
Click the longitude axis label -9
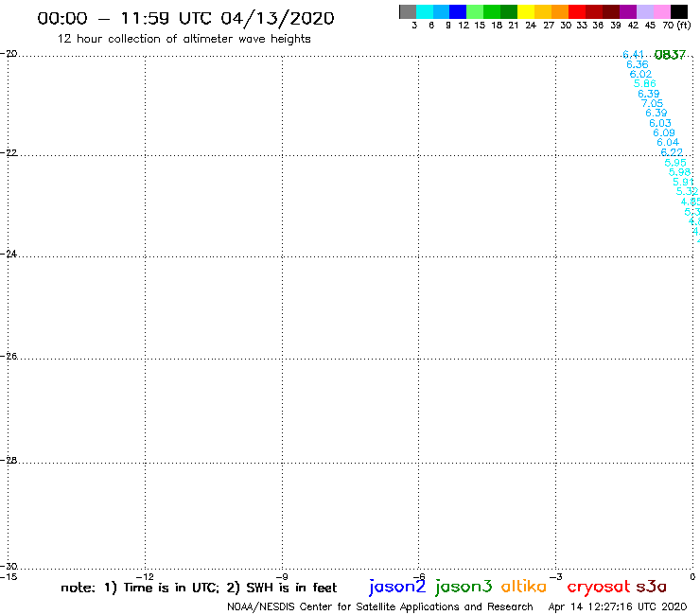tap(282, 576)
